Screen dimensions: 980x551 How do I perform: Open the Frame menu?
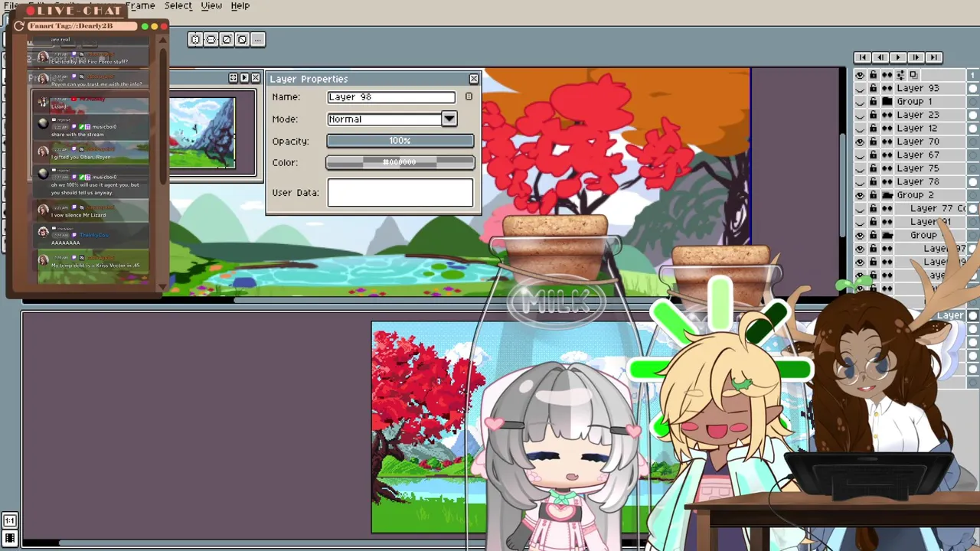(140, 5)
